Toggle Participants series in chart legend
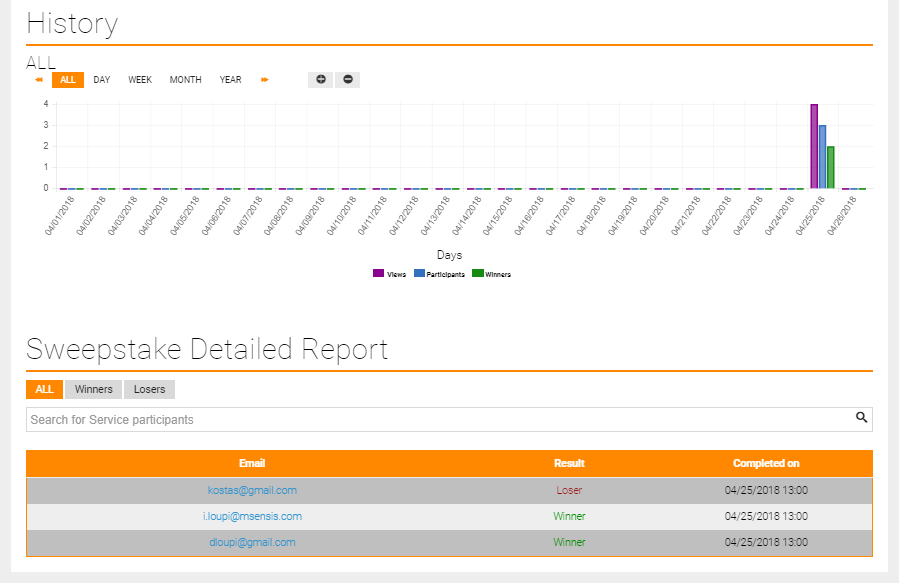Screen dimensions: 899x583 pos(439,274)
